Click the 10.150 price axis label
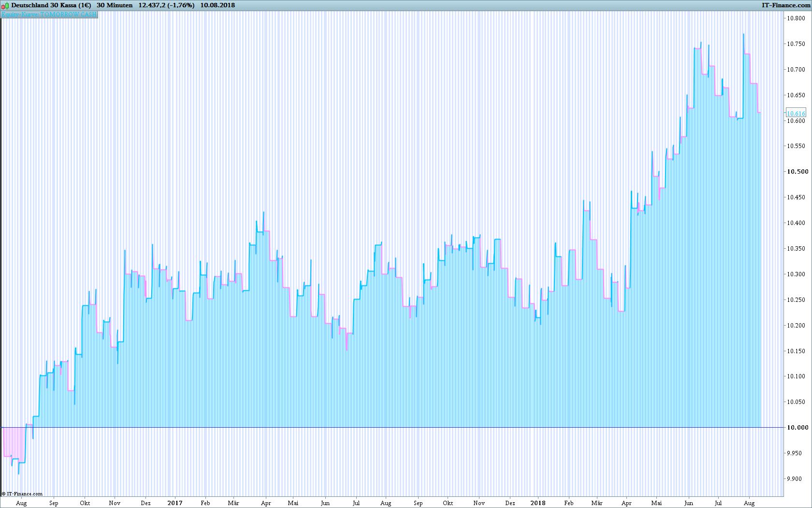 [796, 351]
